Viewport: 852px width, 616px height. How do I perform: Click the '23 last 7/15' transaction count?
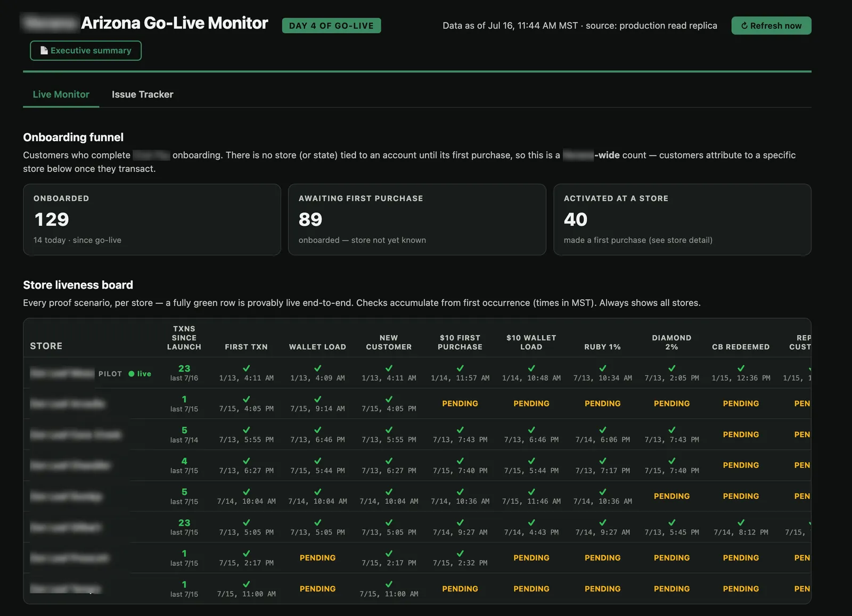184,527
